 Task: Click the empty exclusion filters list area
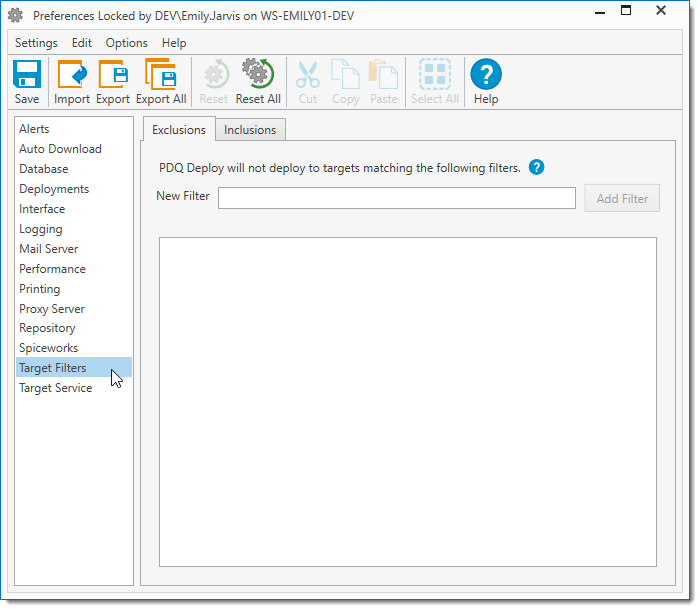tap(407, 400)
